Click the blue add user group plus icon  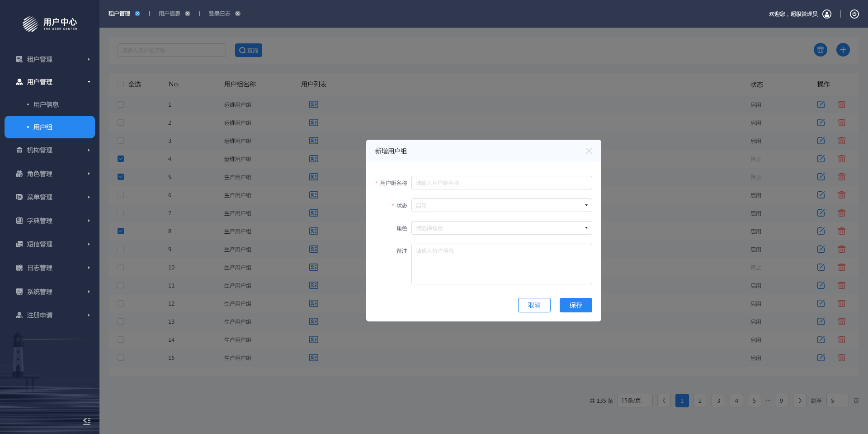click(843, 50)
